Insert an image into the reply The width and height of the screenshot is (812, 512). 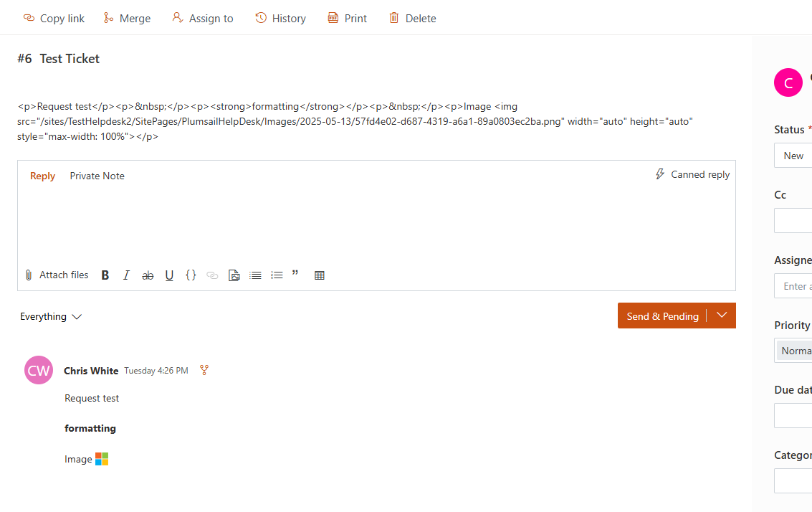pos(234,275)
